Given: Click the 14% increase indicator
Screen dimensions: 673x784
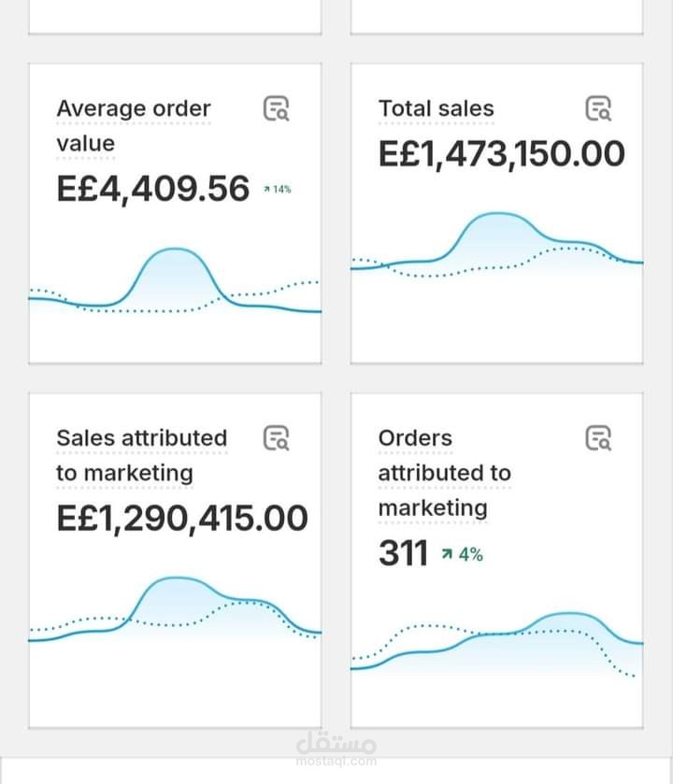Looking at the screenshot, I should pos(278,190).
